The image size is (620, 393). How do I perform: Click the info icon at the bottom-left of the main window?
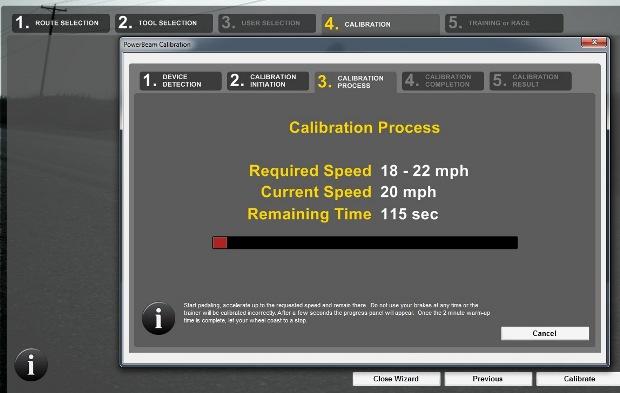pos(31,365)
